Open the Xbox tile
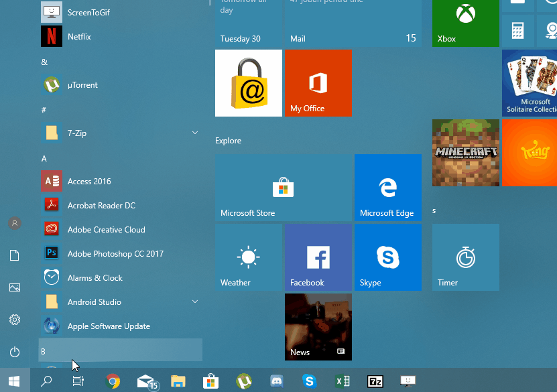557x392 pixels. click(465, 23)
